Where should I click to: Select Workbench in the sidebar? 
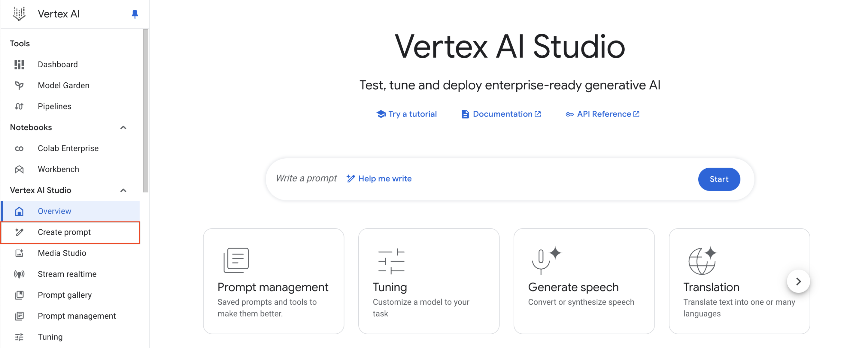(x=70, y=169)
